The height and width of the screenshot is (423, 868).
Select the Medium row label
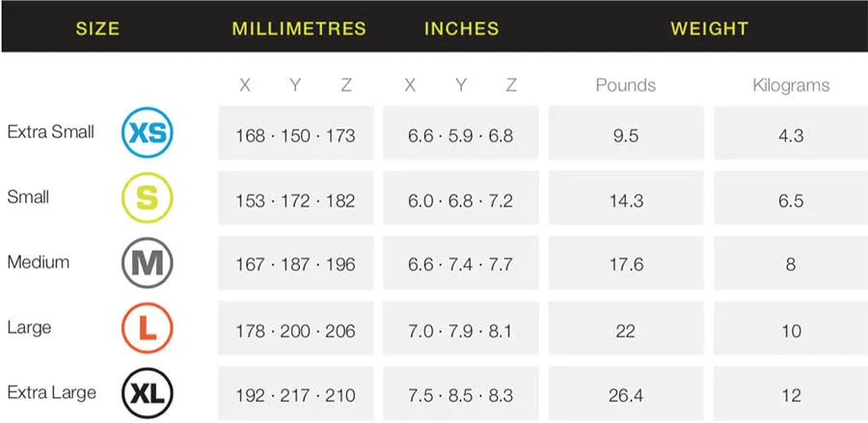point(39,262)
